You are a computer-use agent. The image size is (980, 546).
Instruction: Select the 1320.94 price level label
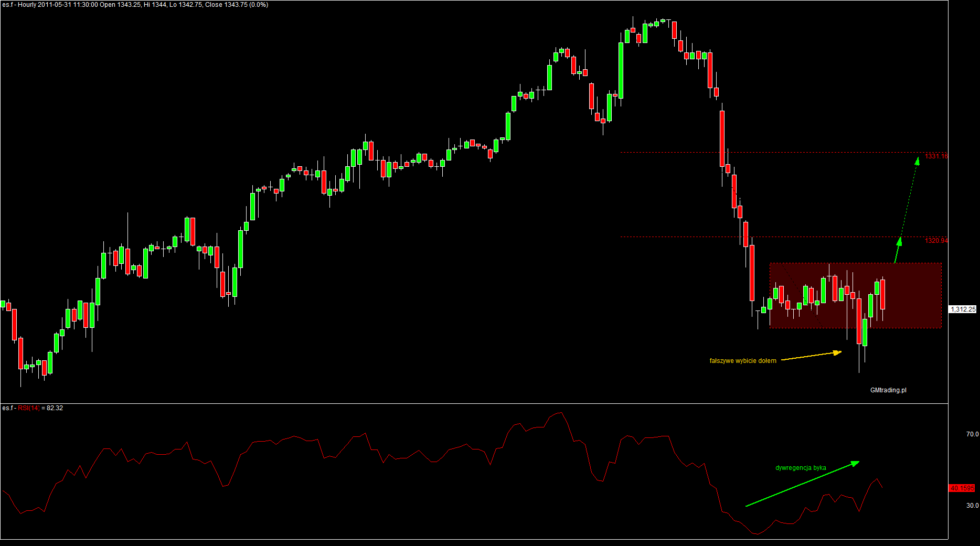point(936,241)
